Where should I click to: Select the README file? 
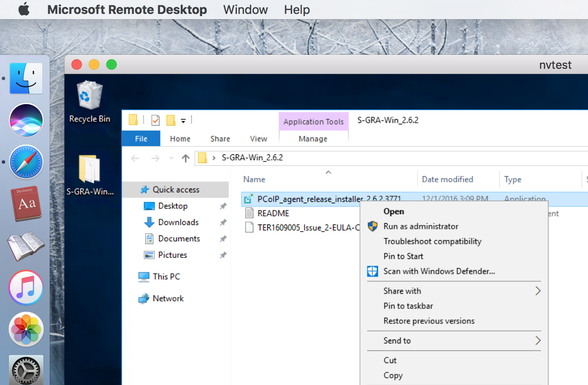pos(273,213)
